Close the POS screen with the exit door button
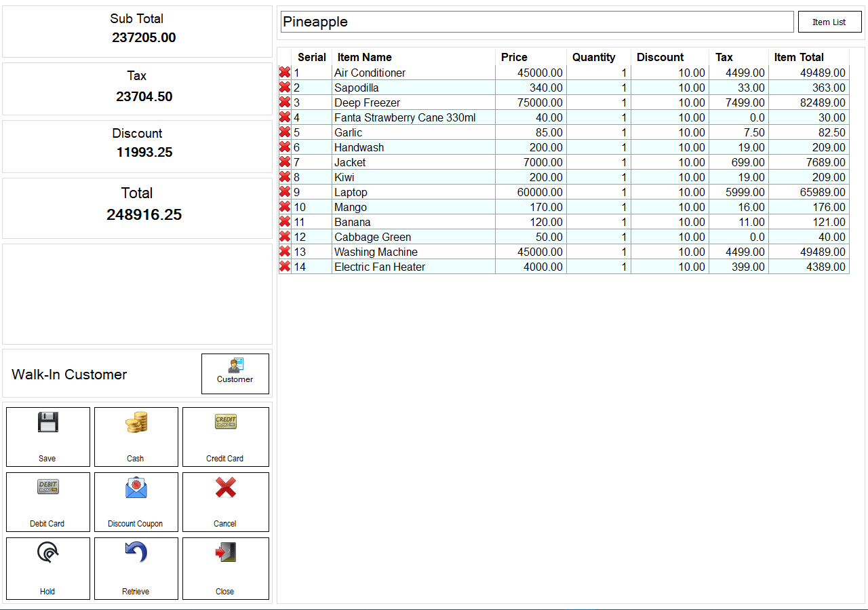The width and height of the screenshot is (868, 610). 226,569
